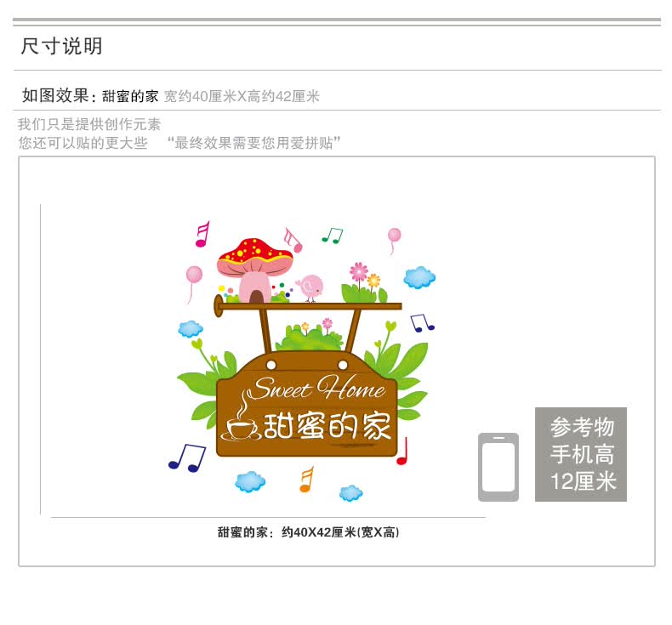Image resolution: width=672 pixels, height=625 pixels.
Task: Click the orange music note at the bottom
Action: pos(306,480)
